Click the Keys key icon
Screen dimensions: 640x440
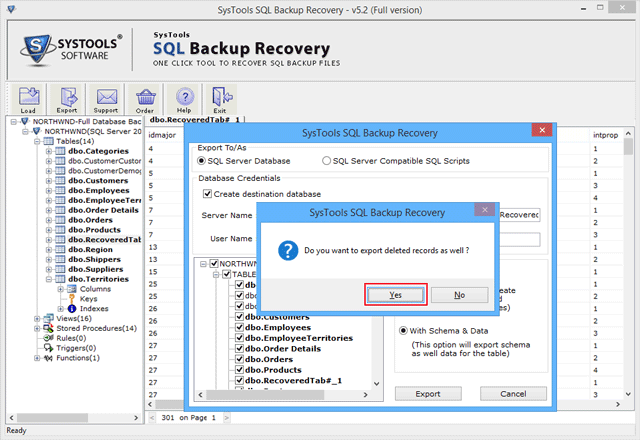click(72, 299)
